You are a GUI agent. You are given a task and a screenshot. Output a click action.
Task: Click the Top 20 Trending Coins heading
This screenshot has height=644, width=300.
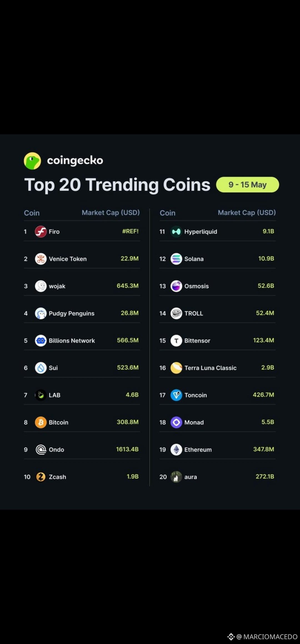[x=117, y=185]
